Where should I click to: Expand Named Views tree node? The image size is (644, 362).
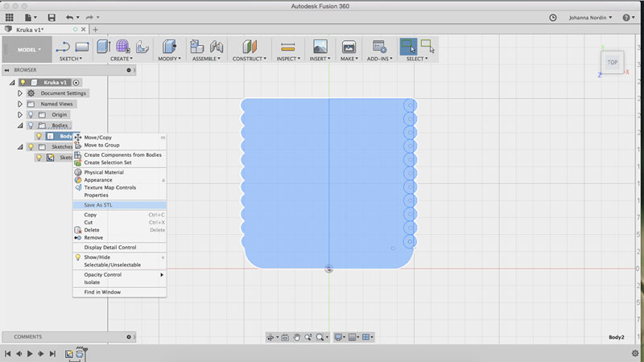pos(19,104)
